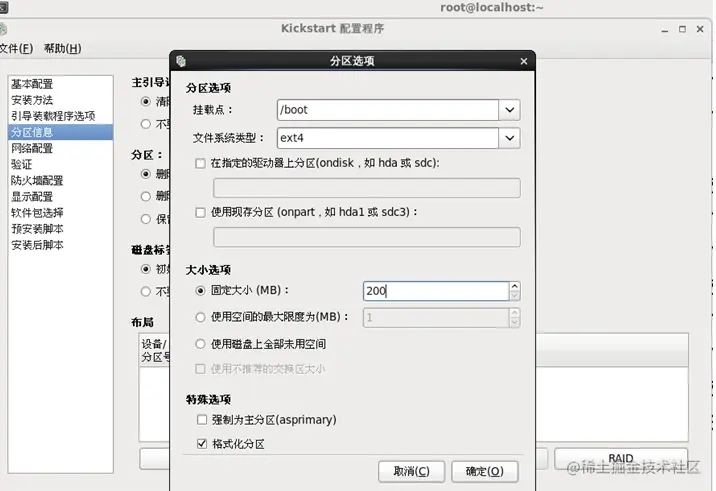Click the RAID button in Kickstart window
This screenshot has width=716, height=491.
[621, 459]
